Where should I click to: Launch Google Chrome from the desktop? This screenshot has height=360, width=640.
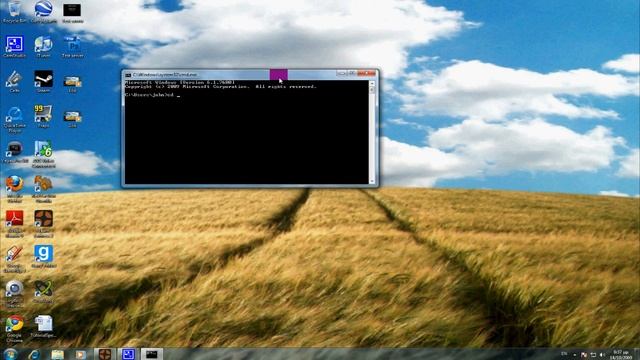14,328
